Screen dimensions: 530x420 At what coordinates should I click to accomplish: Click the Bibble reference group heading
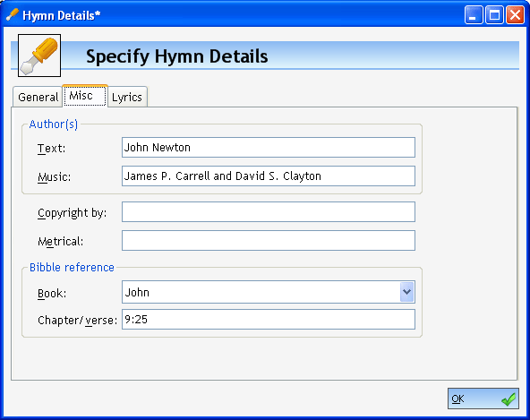pyautogui.click(x=72, y=268)
